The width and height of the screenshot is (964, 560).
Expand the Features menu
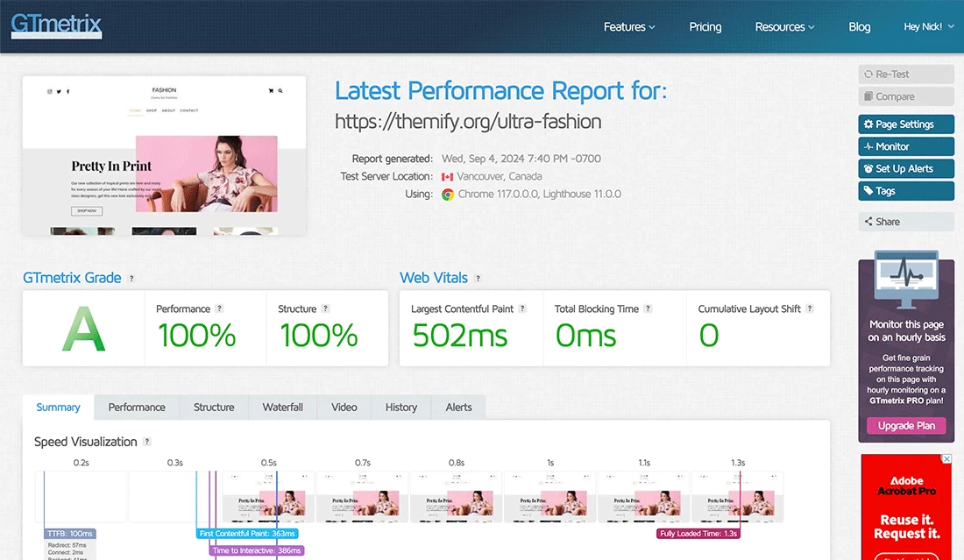(x=629, y=26)
